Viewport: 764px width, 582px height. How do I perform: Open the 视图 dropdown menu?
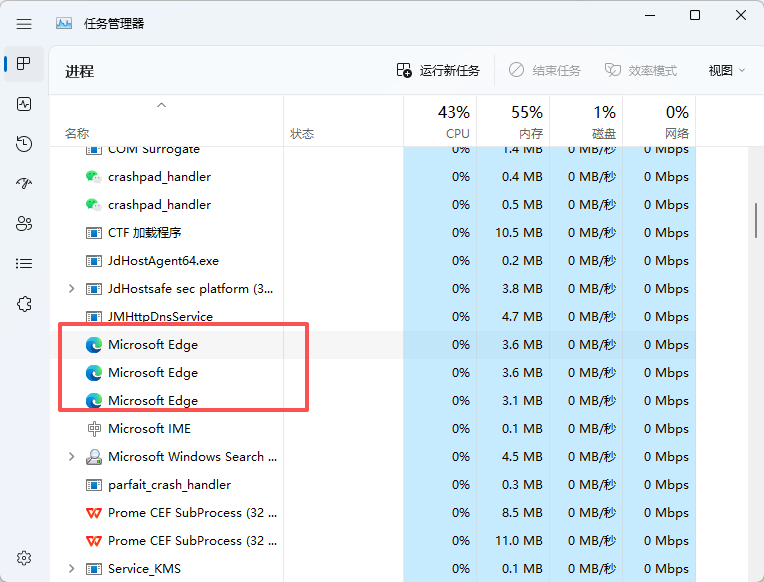726,71
